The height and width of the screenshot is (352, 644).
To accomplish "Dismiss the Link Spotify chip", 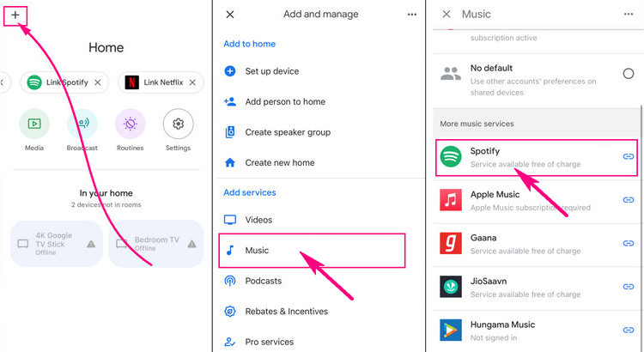I will click(98, 83).
